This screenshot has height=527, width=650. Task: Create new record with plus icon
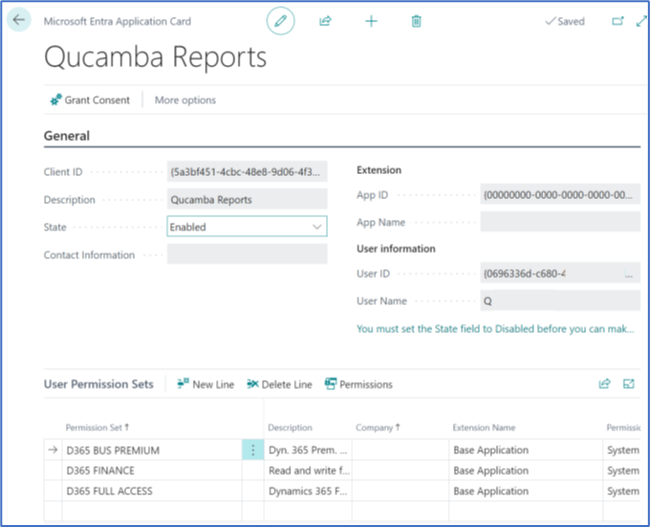(x=371, y=21)
